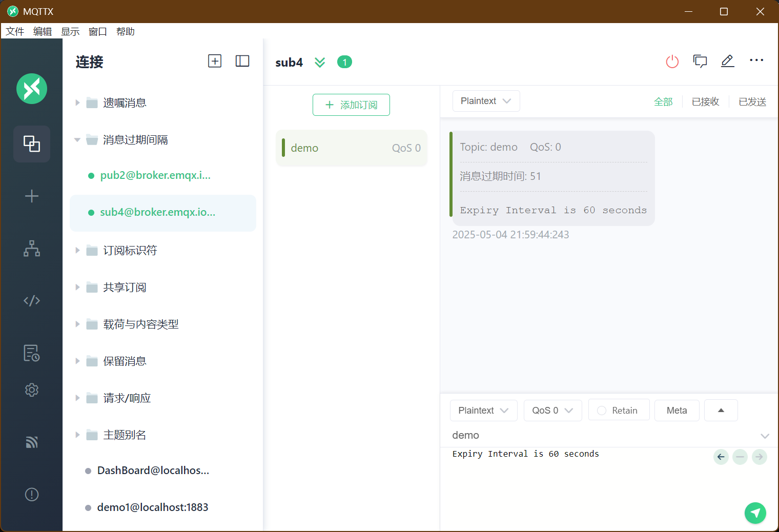
Task: Open the 文件 menu
Action: coord(15,31)
